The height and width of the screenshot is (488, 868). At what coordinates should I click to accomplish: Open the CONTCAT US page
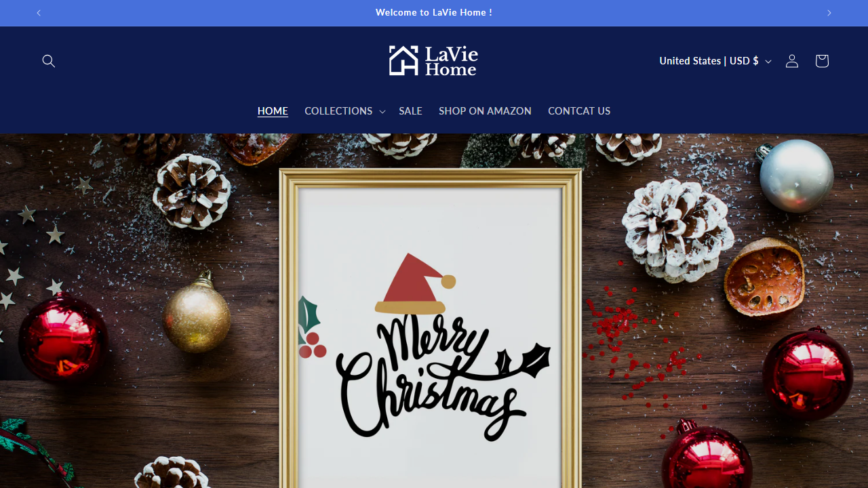pyautogui.click(x=579, y=111)
